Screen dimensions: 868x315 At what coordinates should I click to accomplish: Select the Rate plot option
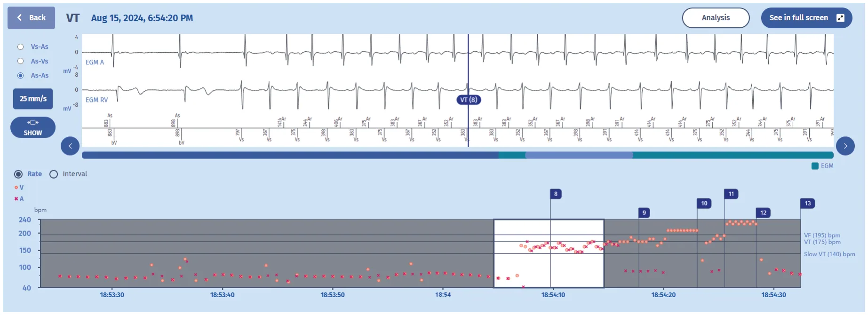click(x=18, y=174)
